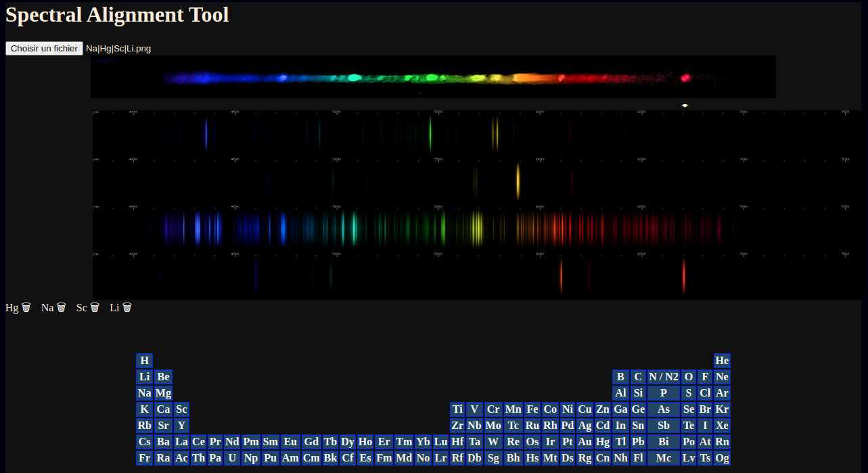This screenshot has width=868, height=473.
Task: Select Uranium (U) in the actinide row
Action: tap(232, 458)
